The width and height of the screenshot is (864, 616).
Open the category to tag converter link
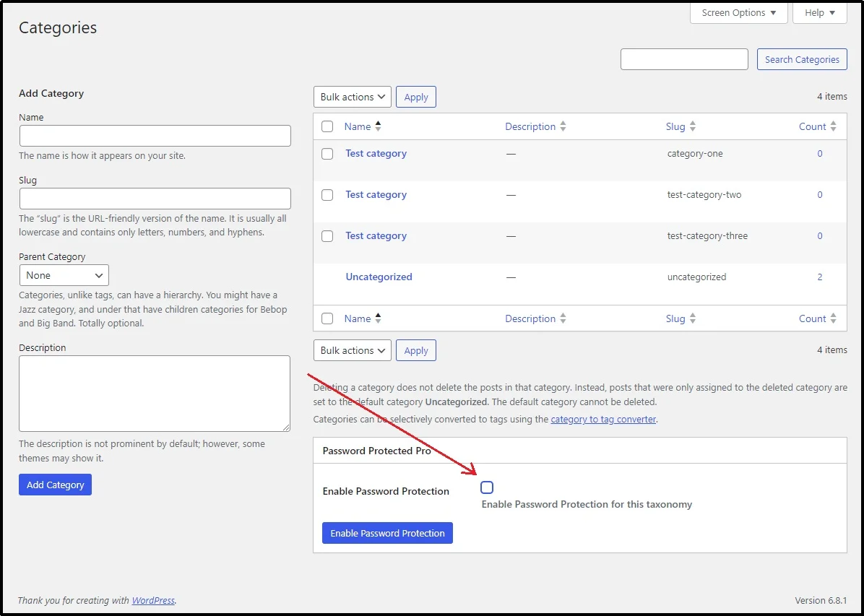[603, 419]
